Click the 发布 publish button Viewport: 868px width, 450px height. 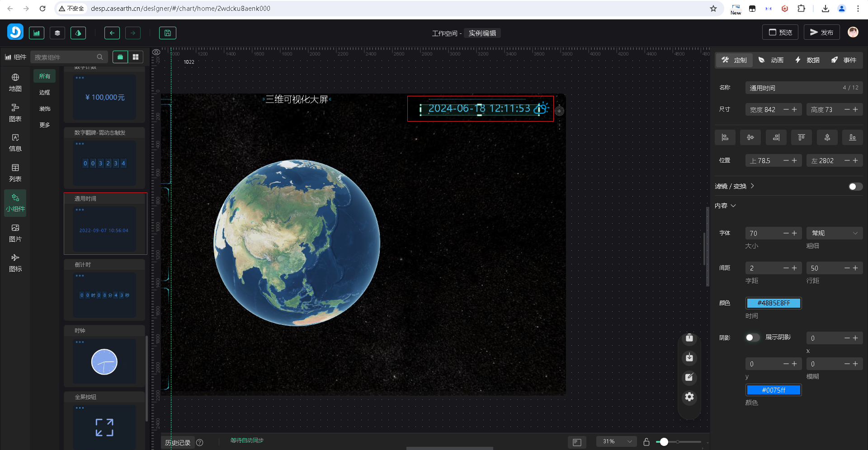pyautogui.click(x=821, y=33)
